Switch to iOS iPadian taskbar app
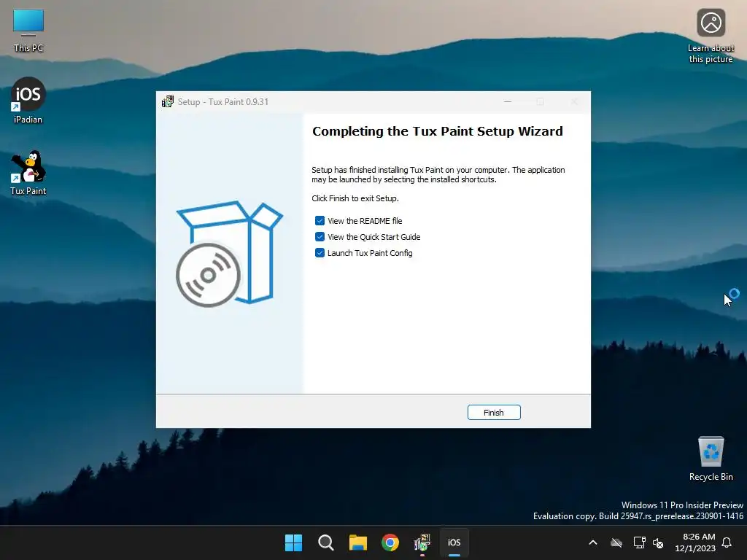Viewport: 747px width, 560px height. [454, 542]
